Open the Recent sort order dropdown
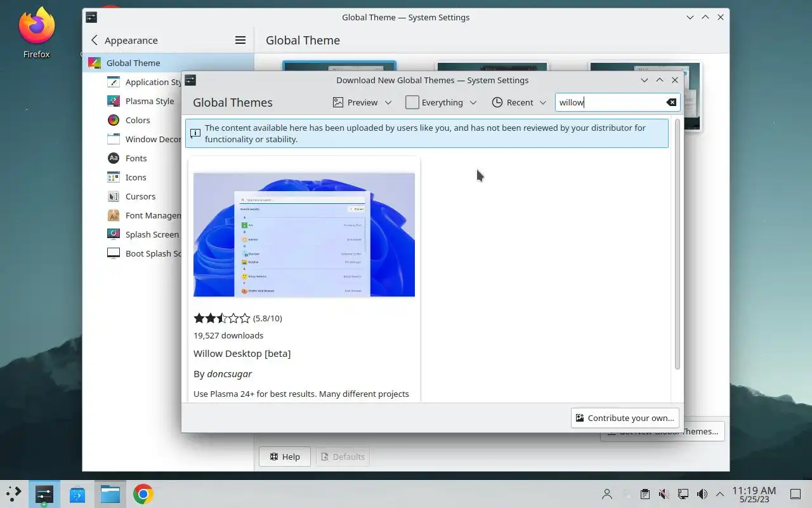Image resolution: width=812 pixels, height=508 pixels. [519, 102]
